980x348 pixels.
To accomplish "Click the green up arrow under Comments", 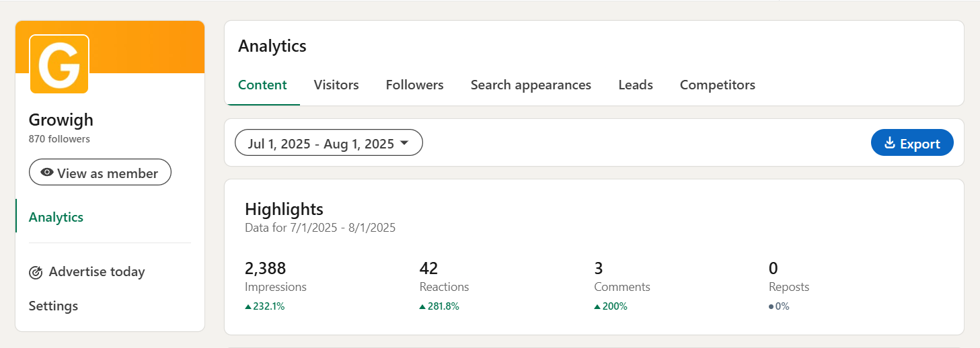I will coord(597,306).
